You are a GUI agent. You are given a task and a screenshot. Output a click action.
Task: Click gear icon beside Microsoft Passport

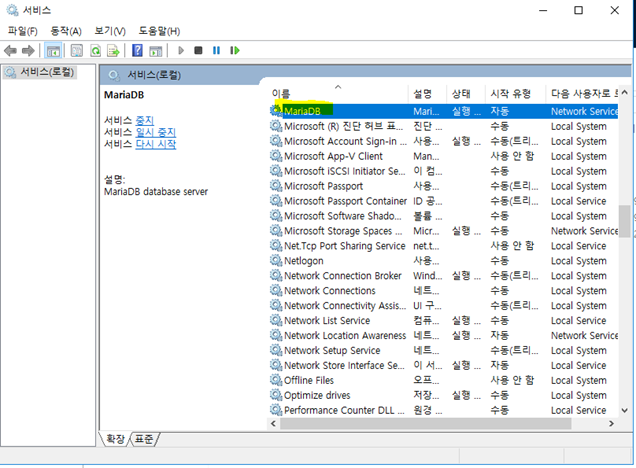[276, 185]
